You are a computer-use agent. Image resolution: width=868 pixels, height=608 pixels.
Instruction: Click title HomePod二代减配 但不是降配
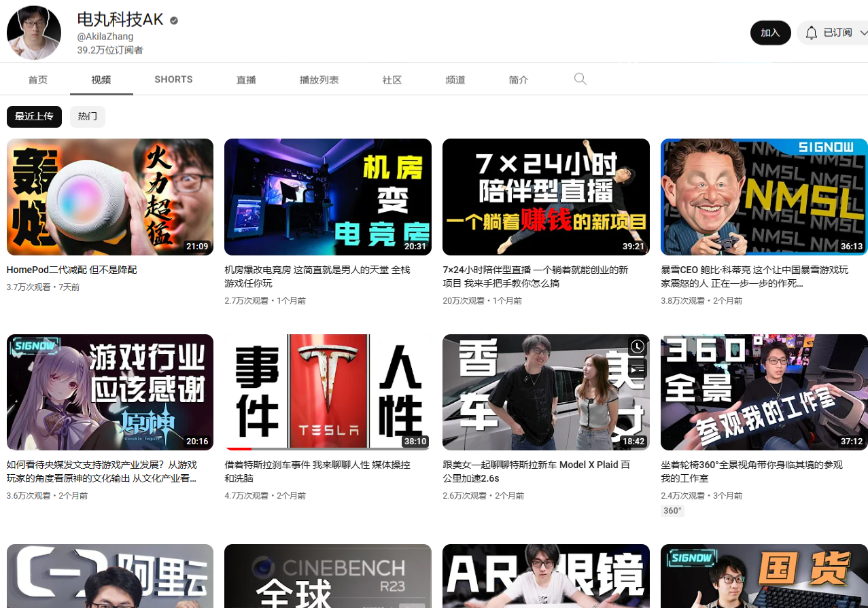[x=71, y=270]
